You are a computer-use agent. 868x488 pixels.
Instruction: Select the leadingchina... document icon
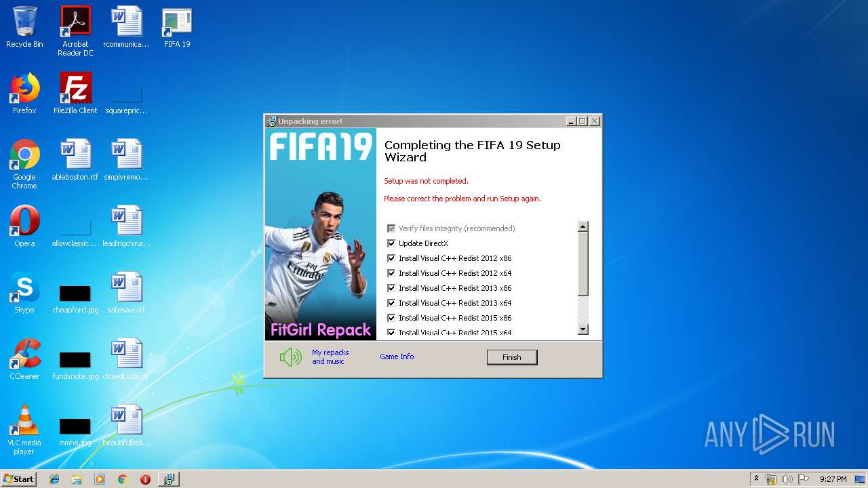click(126, 226)
